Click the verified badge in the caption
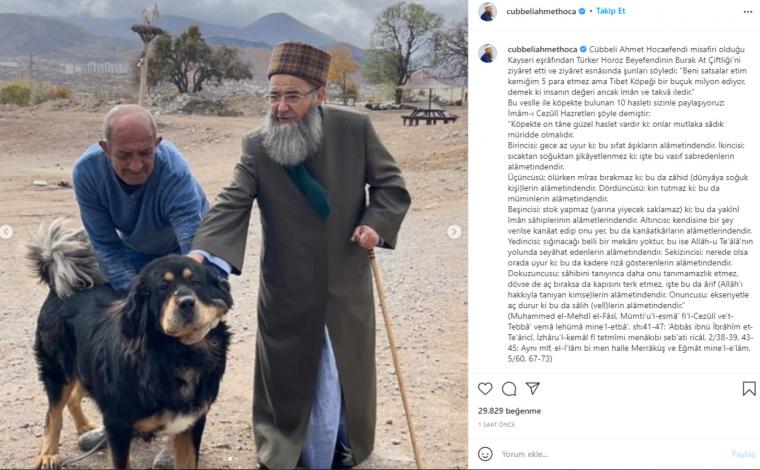This screenshot has height=470, width=760. (583, 49)
